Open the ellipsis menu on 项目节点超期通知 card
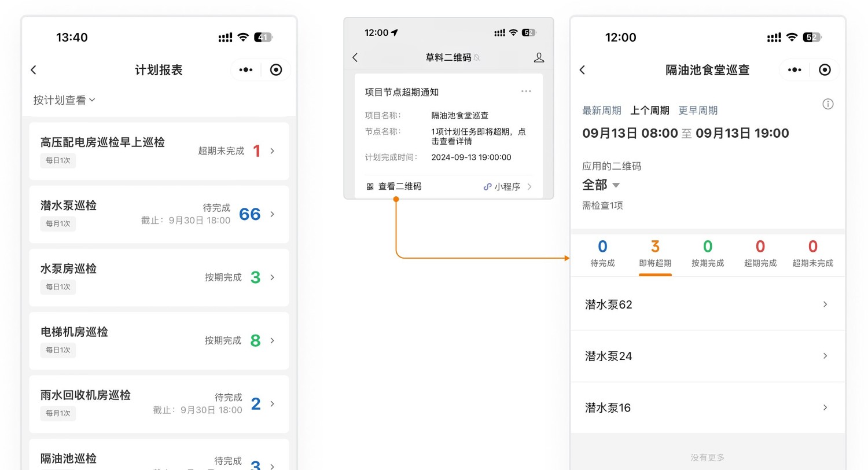The width and height of the screenshot is (868, 470). (x=526, y=91)
